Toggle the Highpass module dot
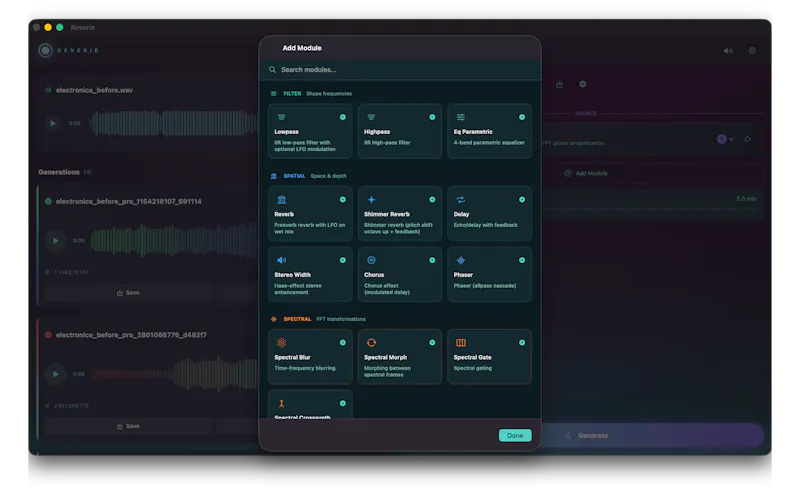800x493 pixels. coord(432,117)
